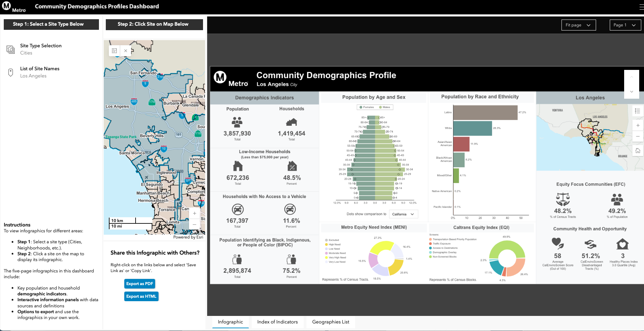Image resolution: width=644 pixels, height=331 pixels.
Task: Click the people icon above 49.2%
Action: click(617, 199)
